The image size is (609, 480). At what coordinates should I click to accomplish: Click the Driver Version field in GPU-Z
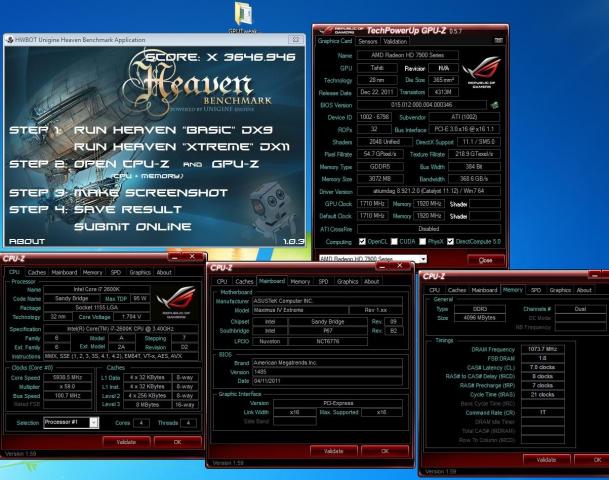(x=429, y=191)
